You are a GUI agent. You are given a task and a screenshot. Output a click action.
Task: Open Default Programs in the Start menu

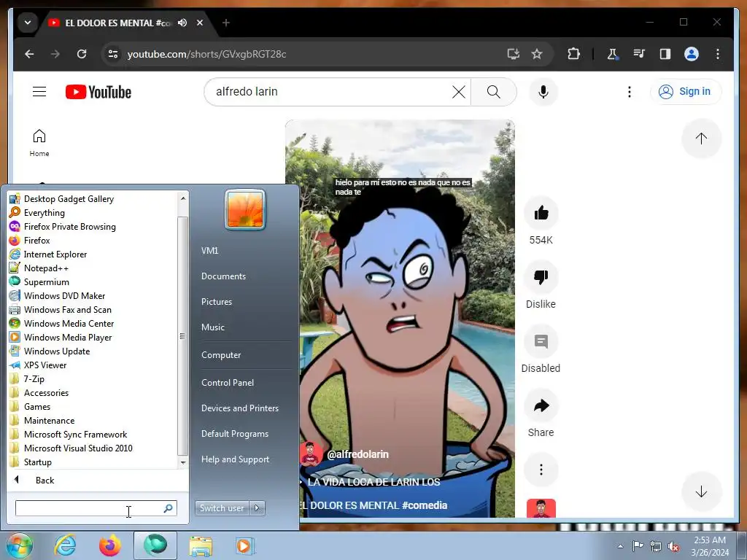point(235,434)
